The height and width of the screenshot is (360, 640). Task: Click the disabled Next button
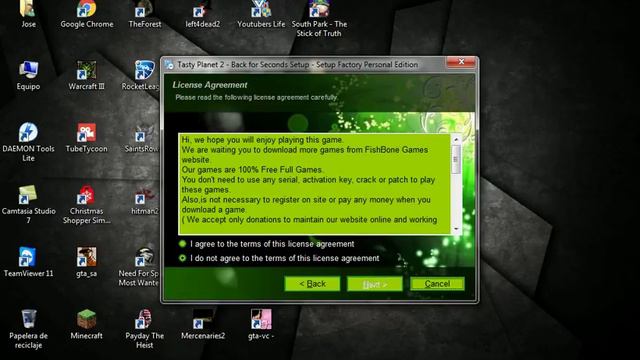pos(375,284)
